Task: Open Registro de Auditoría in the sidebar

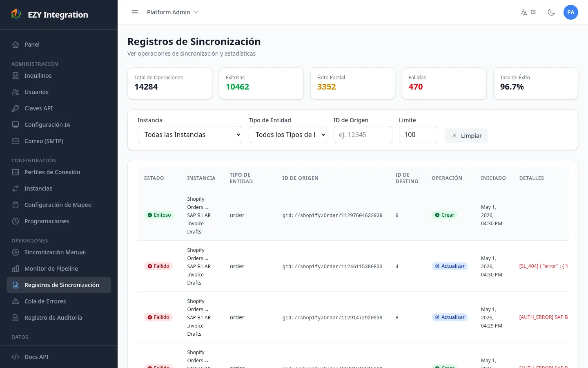Action: pos(59,318)
